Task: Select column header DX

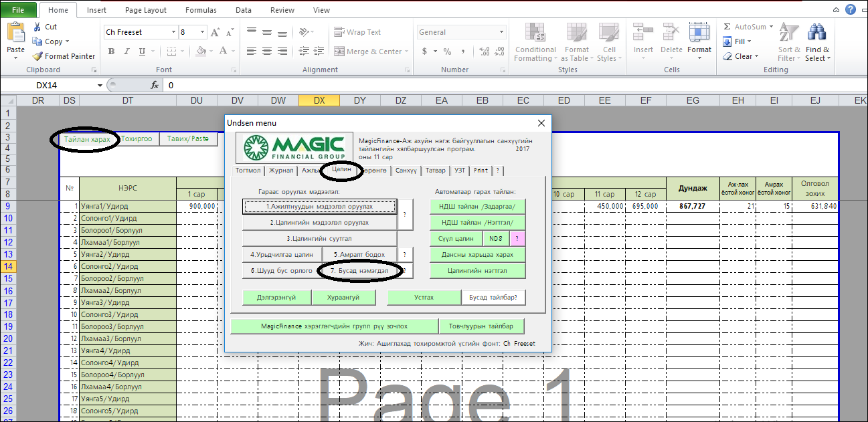Action: coord(319,100)
